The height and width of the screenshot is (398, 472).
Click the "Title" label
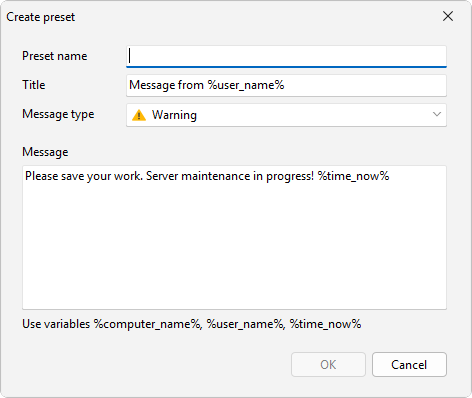[34, 85]
